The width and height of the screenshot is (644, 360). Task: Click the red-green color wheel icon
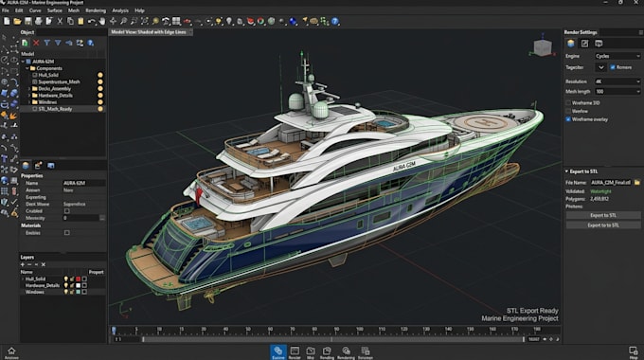[x=261, y=22]
